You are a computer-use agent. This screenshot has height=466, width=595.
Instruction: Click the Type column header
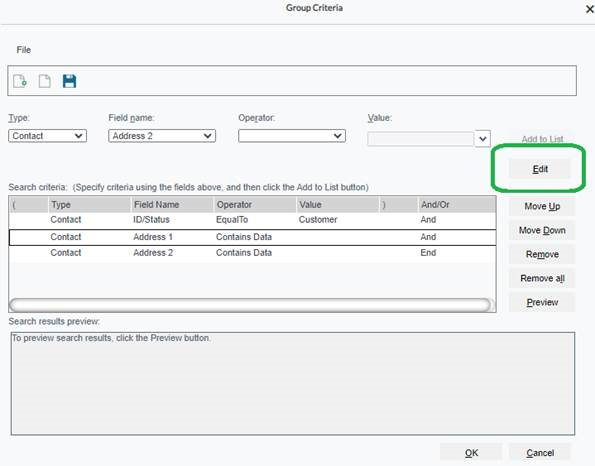point(90,205)
